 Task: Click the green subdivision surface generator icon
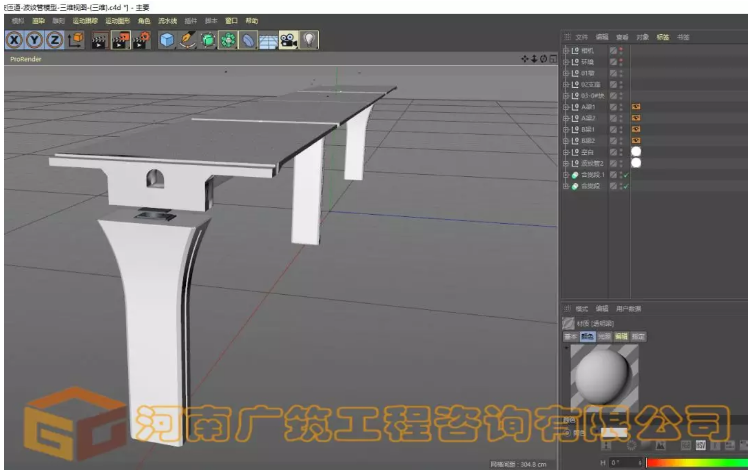[x=208, y=40]
